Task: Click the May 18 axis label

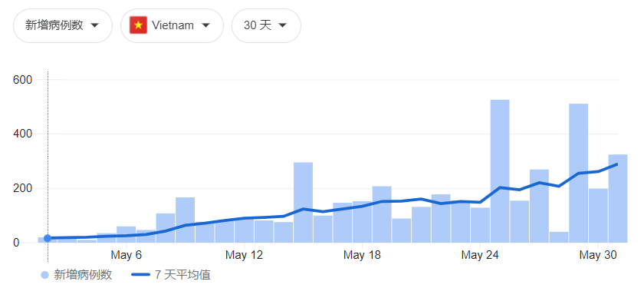Action: tap(362, 256)
